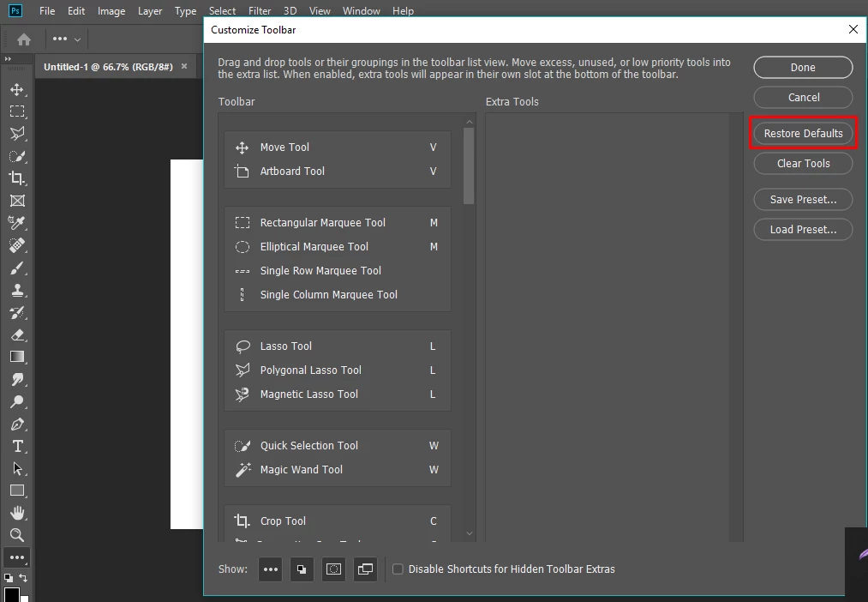
Task: Click the Cancel button
Action: point(803,98)
